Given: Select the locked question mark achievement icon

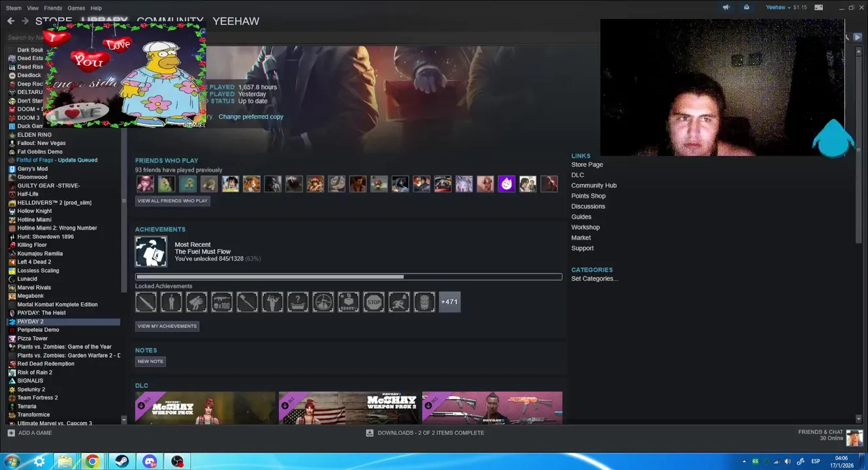Looking at the screenshot, I should coord(298,302).
